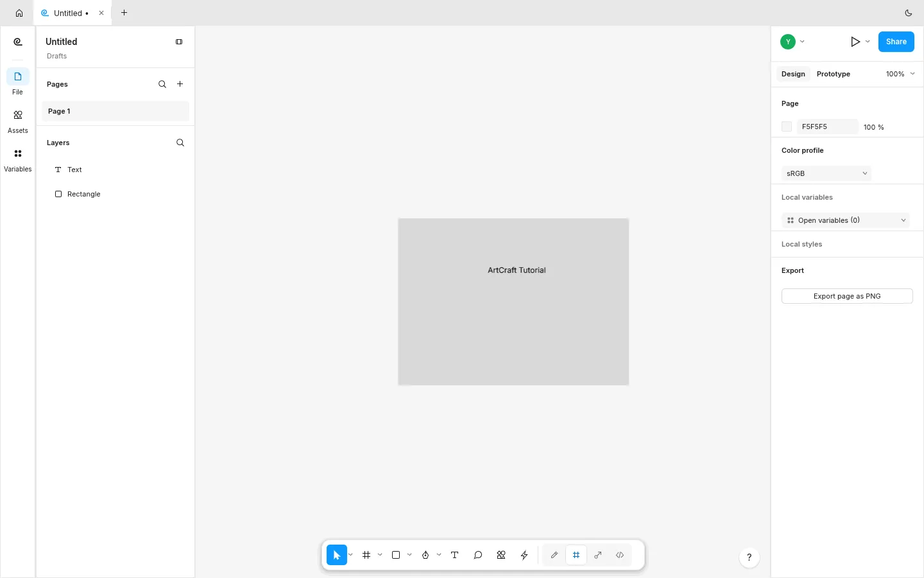924x578 pixels.
Task: Collapse the left panel toggle icon
Action: point(179,42)
